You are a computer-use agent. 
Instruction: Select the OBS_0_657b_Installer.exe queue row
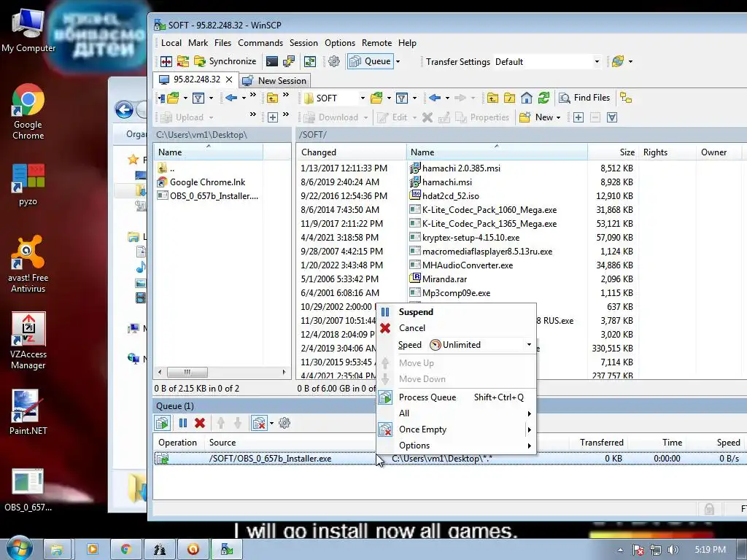[448, 459]
